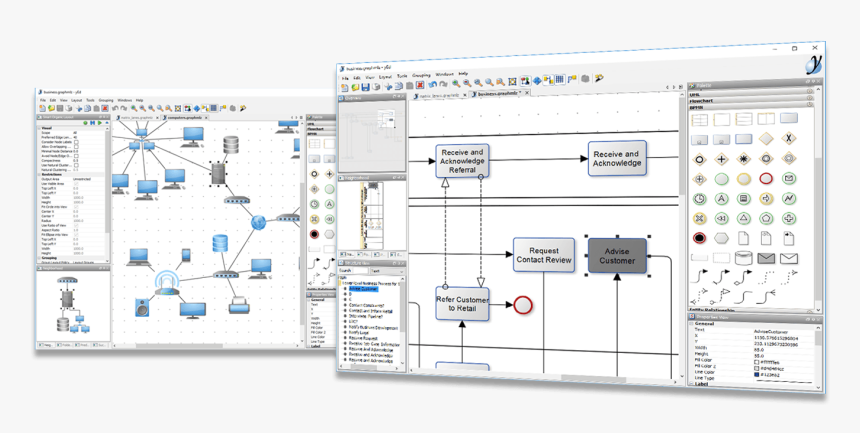Enable Use Natural Clustering checkbox
The image size is (860, 433).
pyautogui.click(x=76, y=165)
